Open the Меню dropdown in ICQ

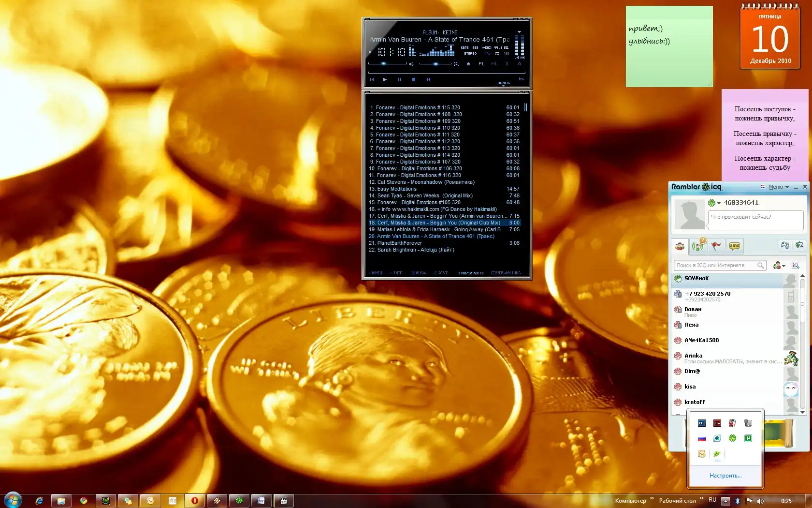pyautogui.click(x=778, y=187)
